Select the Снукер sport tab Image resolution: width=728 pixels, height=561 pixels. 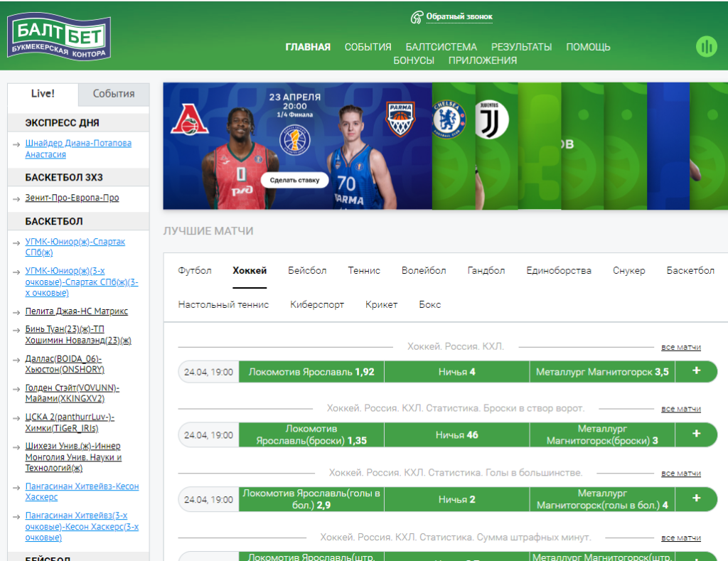pos(628,270)
